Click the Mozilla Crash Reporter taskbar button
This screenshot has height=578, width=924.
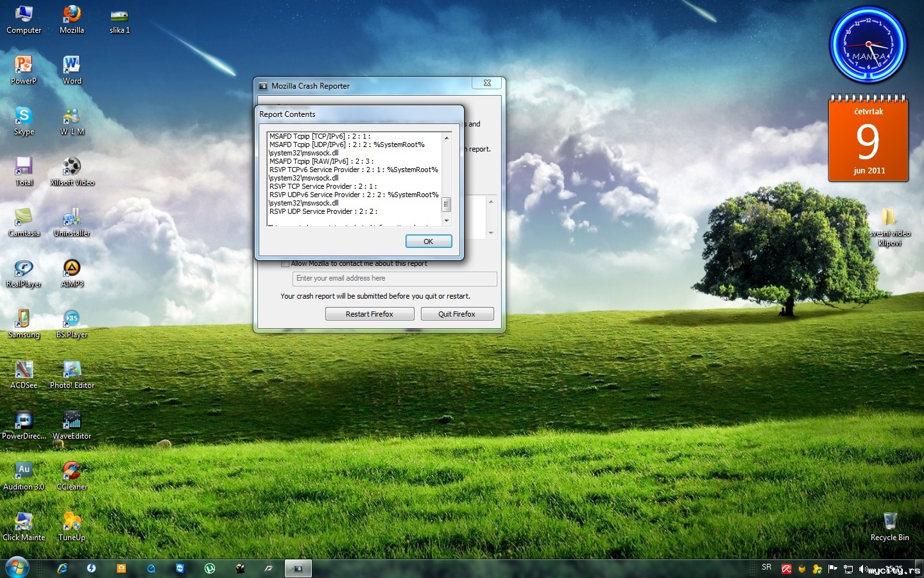298,568
